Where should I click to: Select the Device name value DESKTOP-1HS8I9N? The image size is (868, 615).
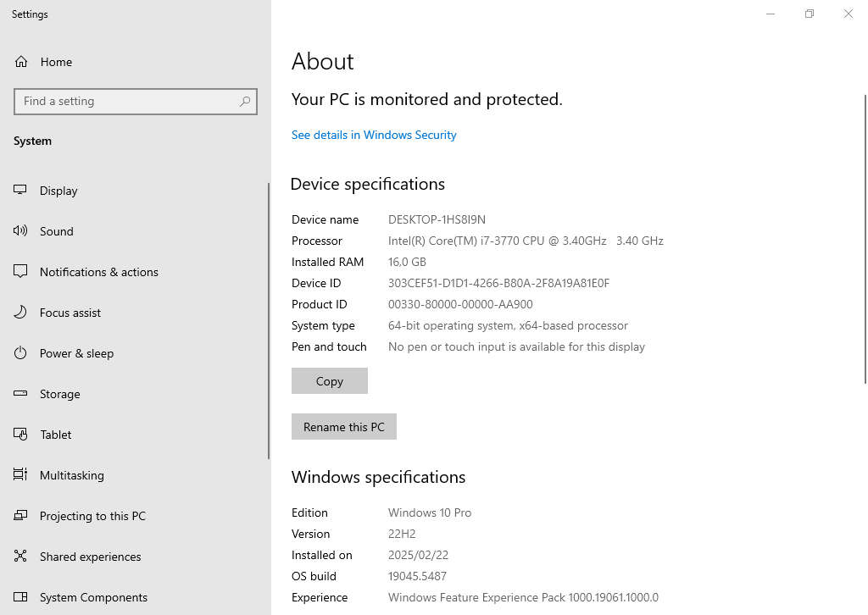coord(437,219)
